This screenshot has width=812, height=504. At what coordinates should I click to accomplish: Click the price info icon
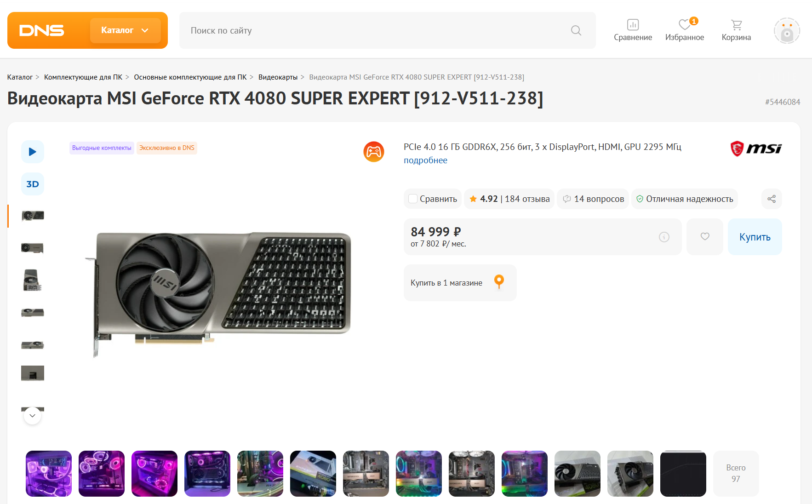coord(664,237)
